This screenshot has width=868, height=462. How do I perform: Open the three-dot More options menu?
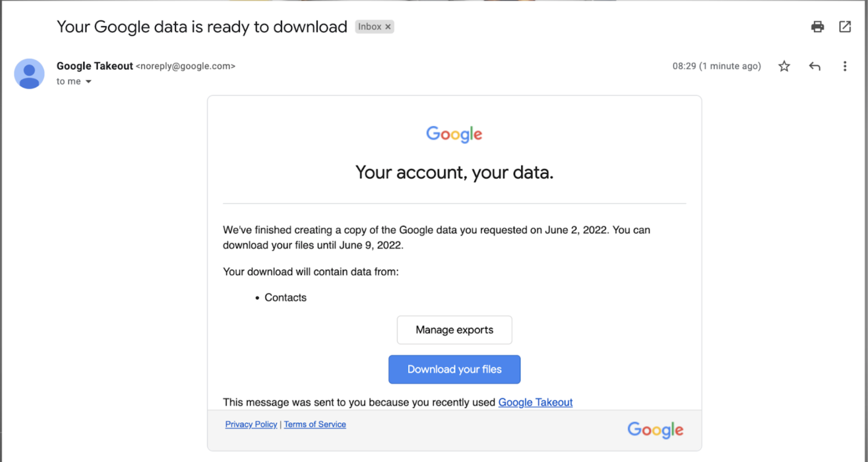point(845,66)
